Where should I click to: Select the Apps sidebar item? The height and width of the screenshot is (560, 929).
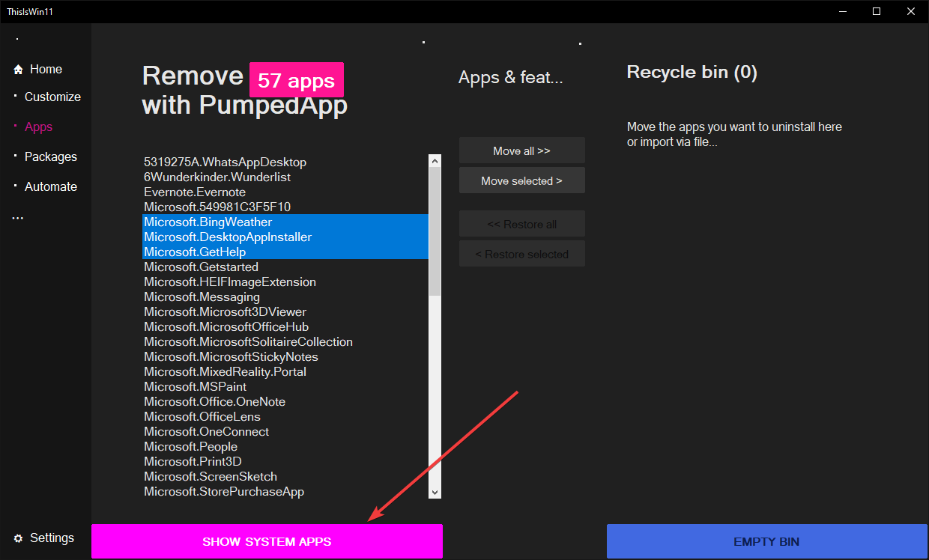pos(38,127)
